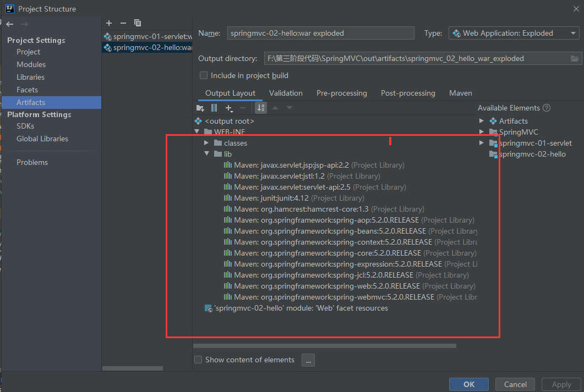Expand the classes folder
The width and height of the screenshot is (584, 392).
[206, 143]
